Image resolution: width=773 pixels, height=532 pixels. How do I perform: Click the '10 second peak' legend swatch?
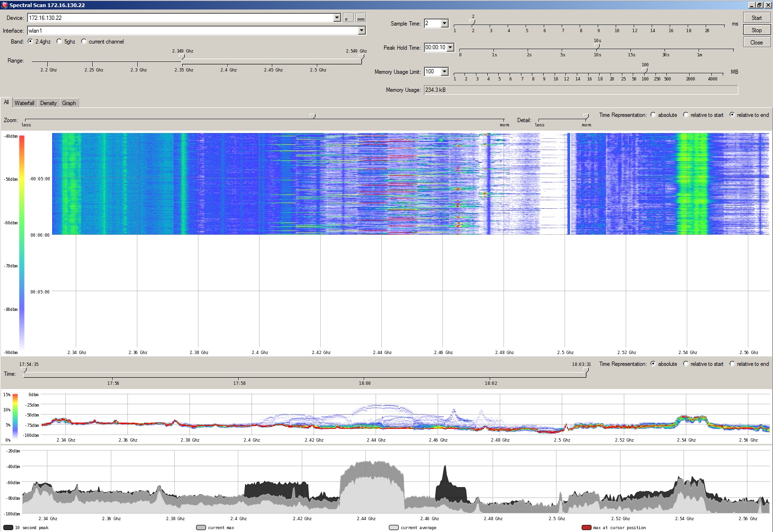pos(8,528)
